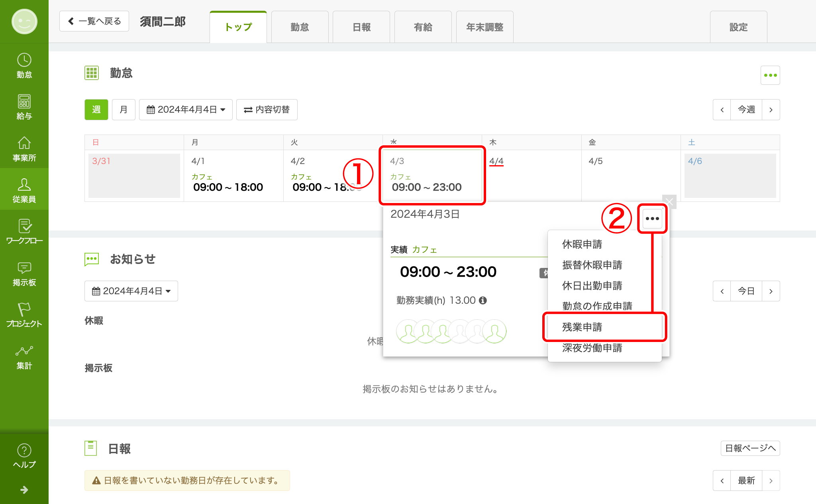The width and height of the screenshot is (816, 504).
Task: Switch to the 年末調整 tab
Action: click(x=484, y=27)
